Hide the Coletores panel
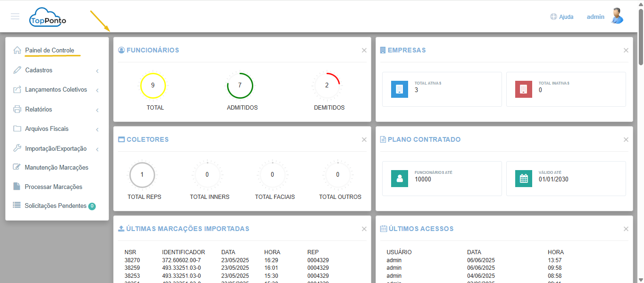This screenshot has width=644, height=283. pyautogui.click(x=364, y=140)
